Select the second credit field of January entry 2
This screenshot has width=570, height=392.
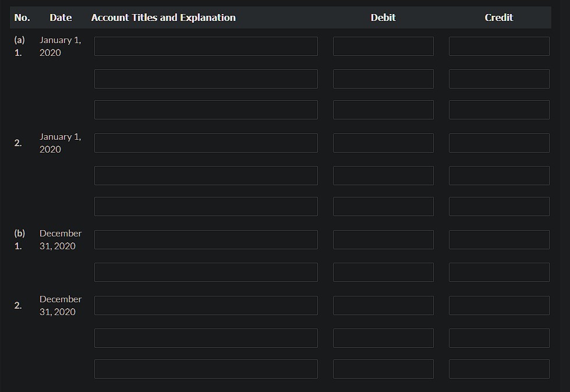tap(499, 176)
